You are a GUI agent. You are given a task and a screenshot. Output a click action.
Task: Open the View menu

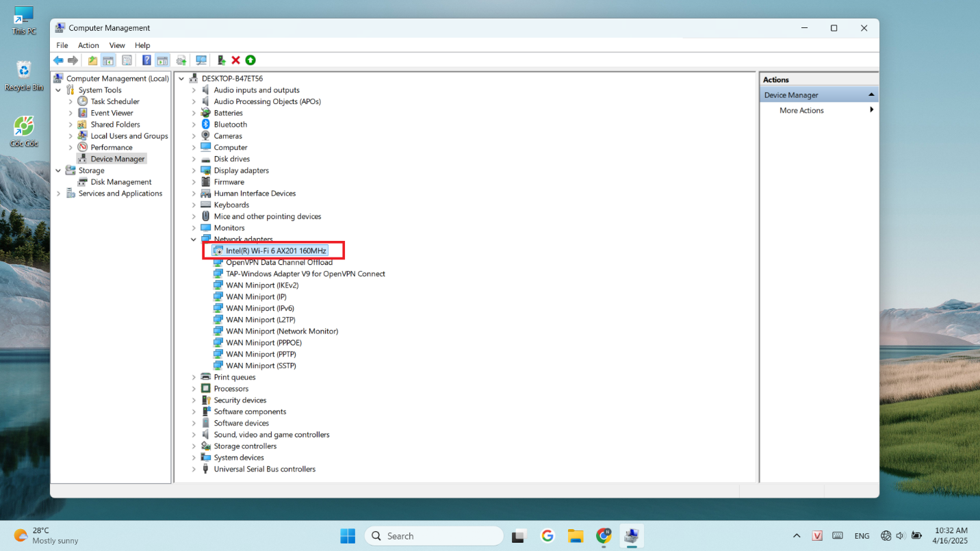pos(117,45)
